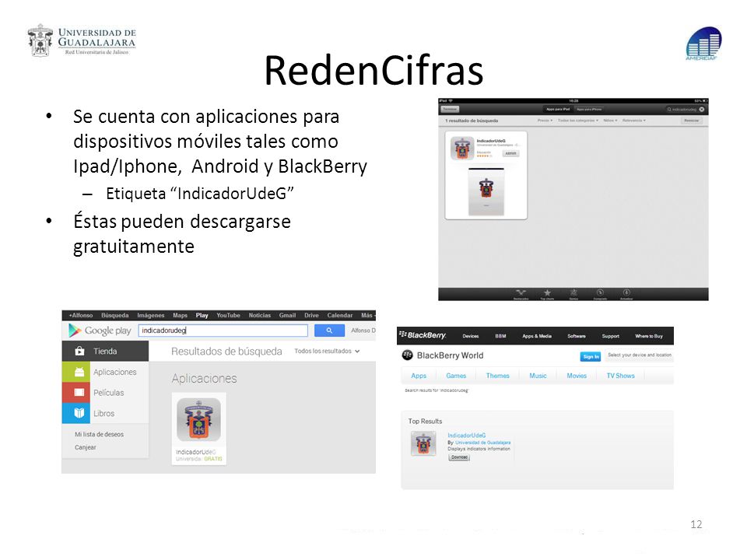Screen dimensions: 747x560
Task: Open the Themes tab in BlackBerry World
Action: (x=497, y=376)
